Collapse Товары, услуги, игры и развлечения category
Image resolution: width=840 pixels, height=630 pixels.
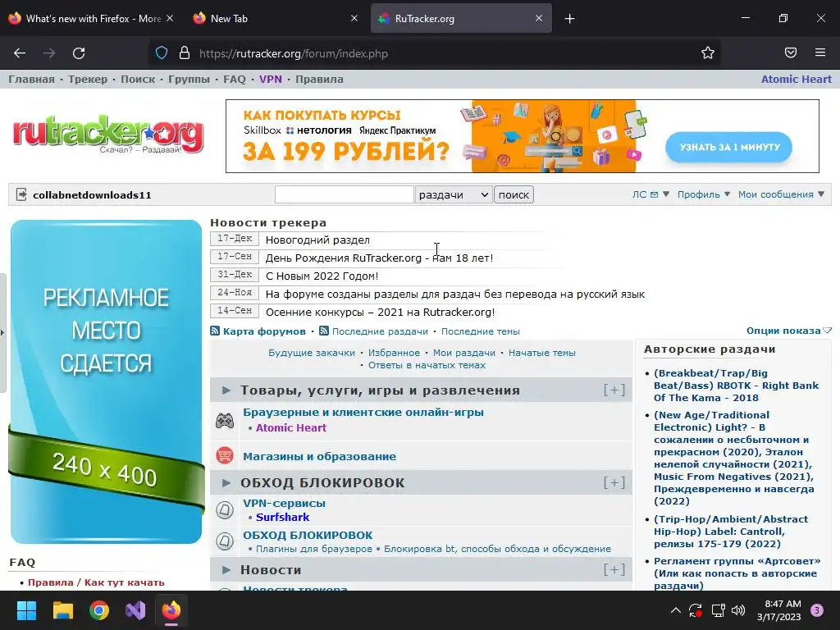226,390
